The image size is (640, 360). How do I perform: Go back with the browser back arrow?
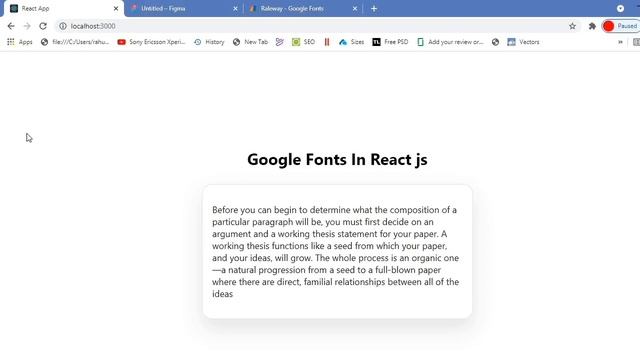tap(11, 26)
